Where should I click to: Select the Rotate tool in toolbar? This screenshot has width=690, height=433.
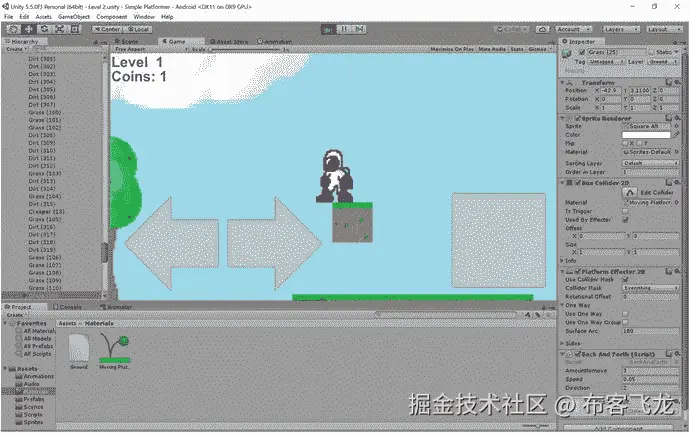tap(44, 29)
